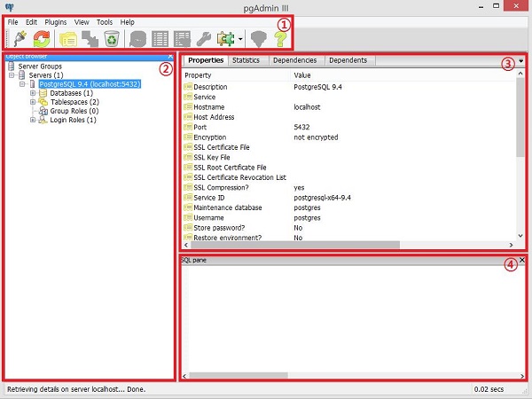Select the Servers (1) tree item

coord(46,75)
